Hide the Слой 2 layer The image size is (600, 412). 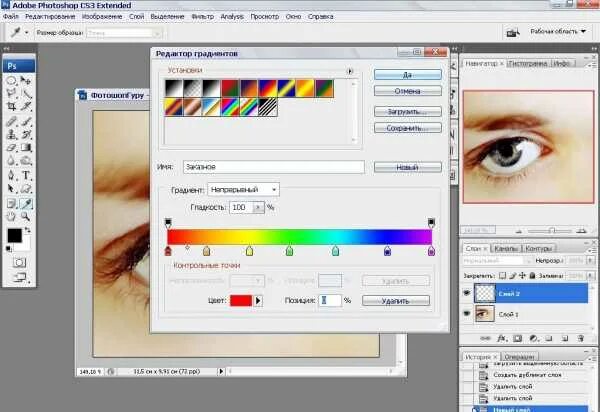coord(467,293)
